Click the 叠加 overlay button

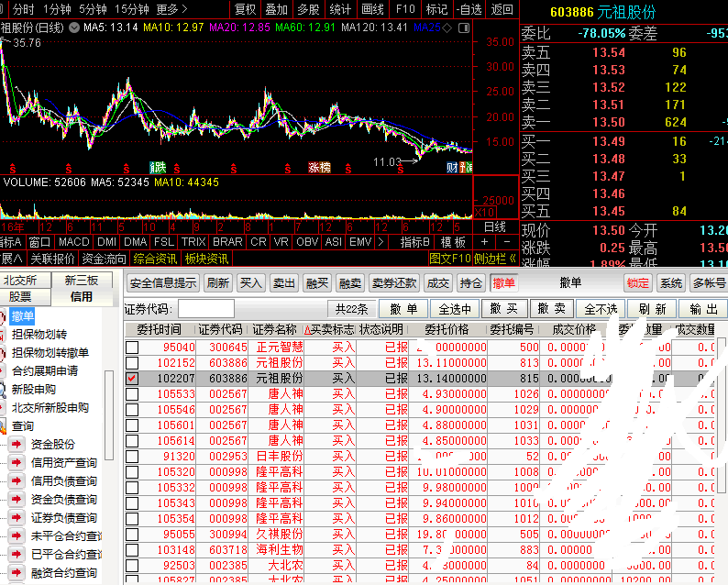pyautogui.click(x=277, y=9)
